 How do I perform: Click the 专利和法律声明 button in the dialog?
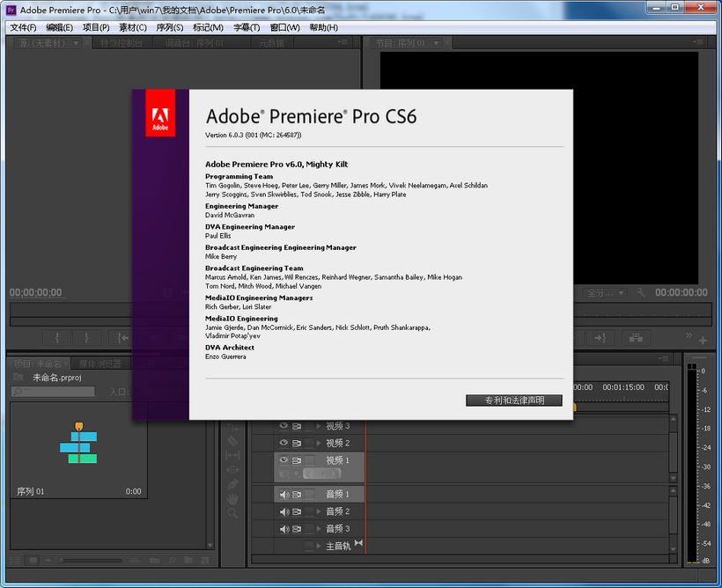(x=513, y=400)
